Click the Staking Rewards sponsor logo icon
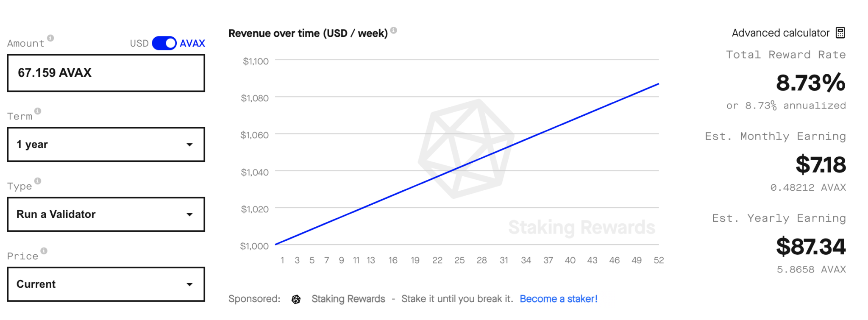This screenshot has height=320, width=868. pos(296,299)
